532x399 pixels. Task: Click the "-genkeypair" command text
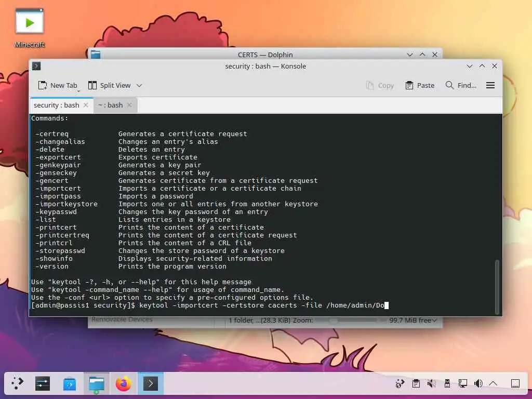click(58, 165)
